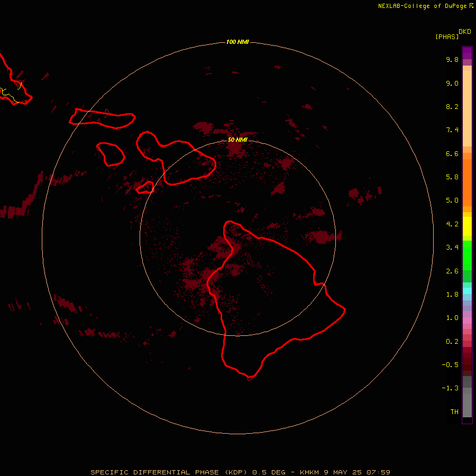The height and width of the screenshot is (476, 476).
Task: Click the SPECIFIC DIFFERENTIAL PHASE (KDP) title text
Action: point(169,472)
